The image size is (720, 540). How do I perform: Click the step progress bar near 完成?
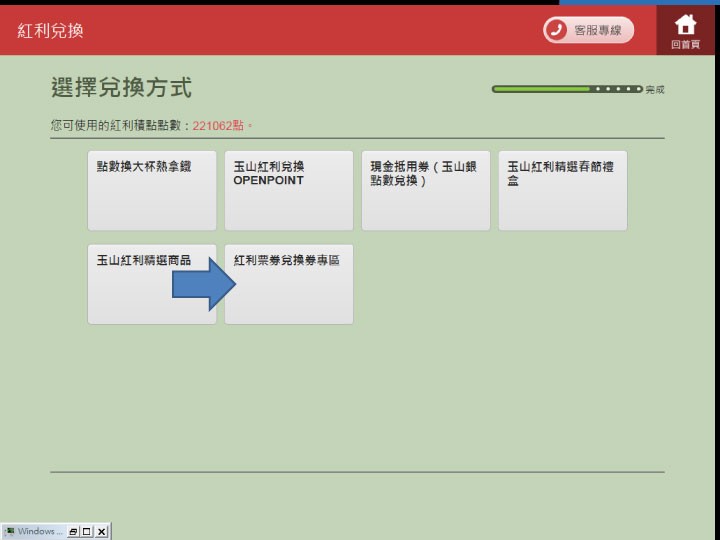(567, 89)
